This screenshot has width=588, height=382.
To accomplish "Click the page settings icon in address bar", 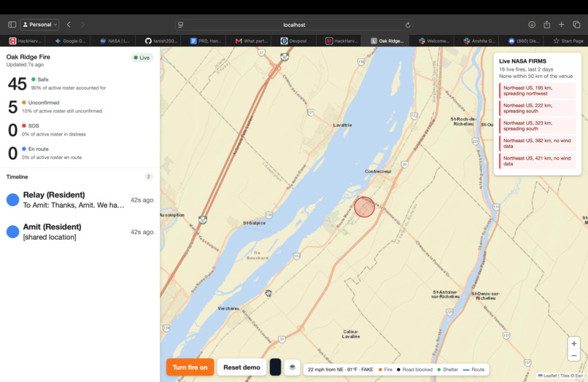I will coord(181,25).
